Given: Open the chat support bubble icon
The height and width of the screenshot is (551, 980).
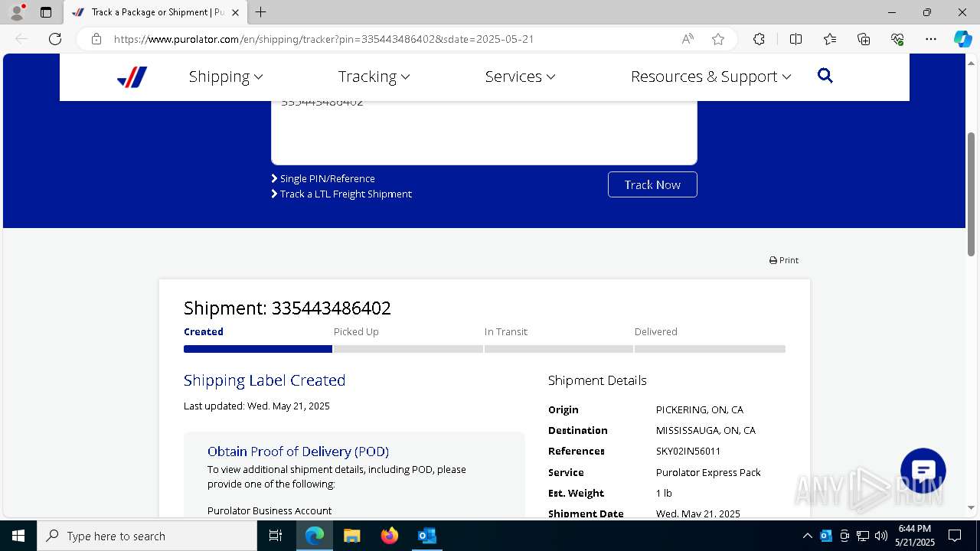Looking at the screenshot, I should tap(923, 471).
